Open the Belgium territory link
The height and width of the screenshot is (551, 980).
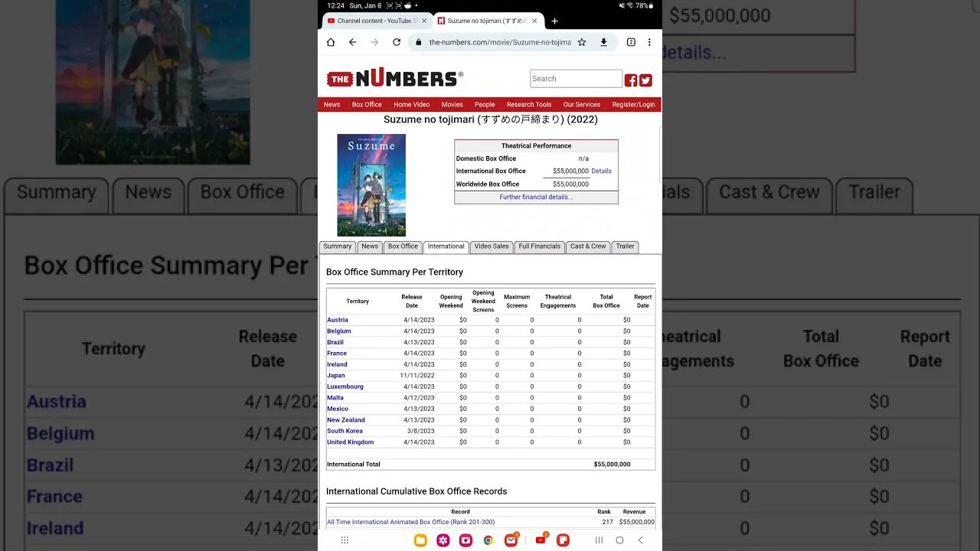(339, 331)
